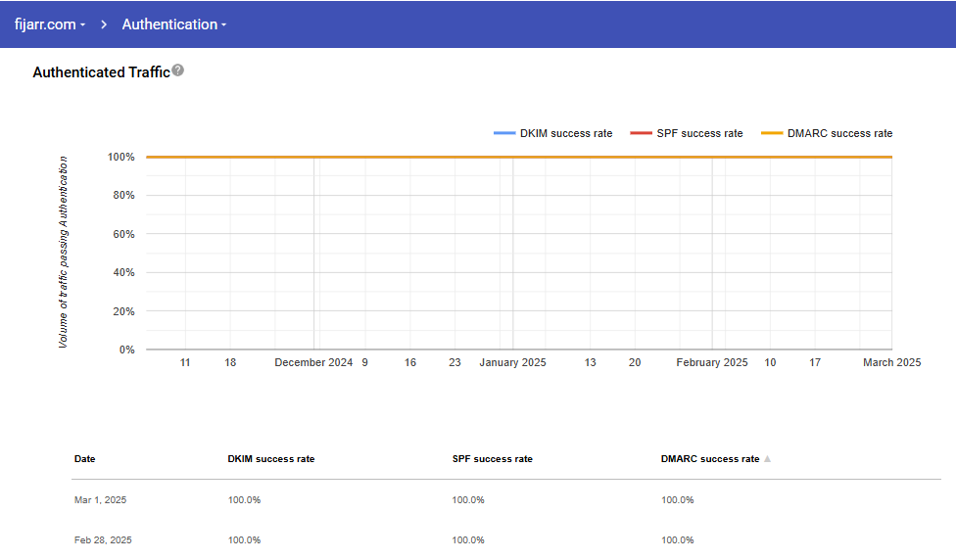Screen dimensions: 956x560
Task: Sort by SPF success rate column
Action: tap(492, 459)
